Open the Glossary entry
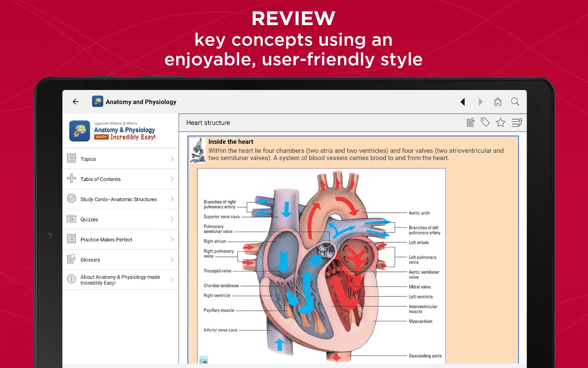Image resolution: width=588 pixels, height=368 pixels. (120, 260)
